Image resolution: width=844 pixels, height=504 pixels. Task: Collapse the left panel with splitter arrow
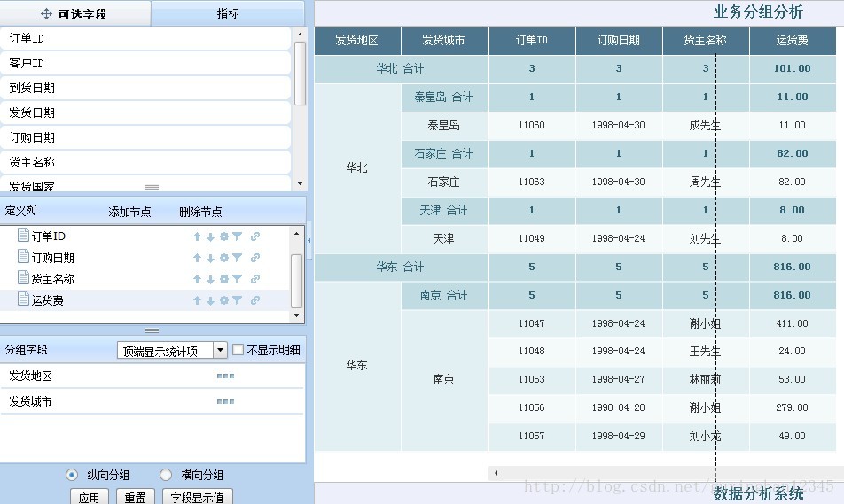[309, 240]
